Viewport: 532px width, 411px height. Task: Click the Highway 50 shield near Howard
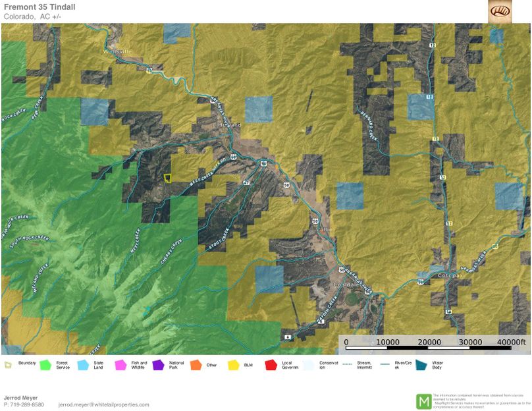[x=263, y=163]
